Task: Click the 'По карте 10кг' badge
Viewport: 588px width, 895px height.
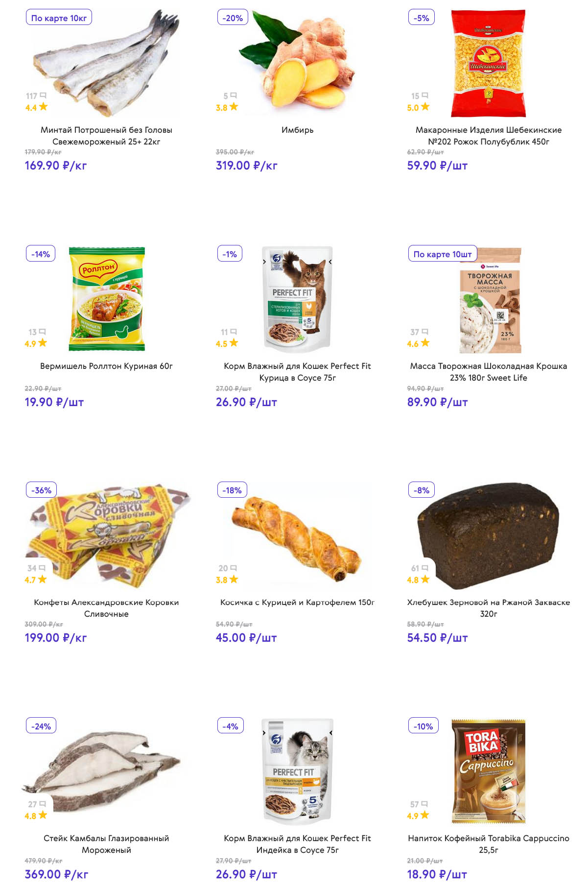Action: [59, 18]
